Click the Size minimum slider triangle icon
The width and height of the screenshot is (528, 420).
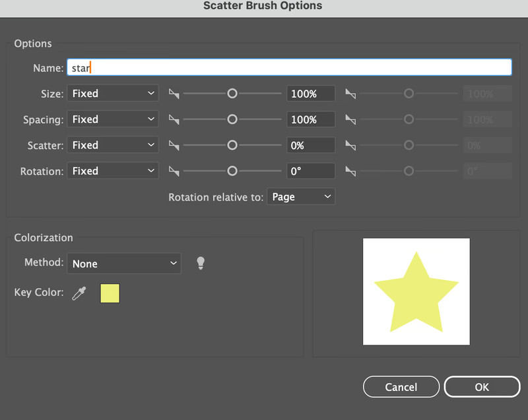[174, 94]
